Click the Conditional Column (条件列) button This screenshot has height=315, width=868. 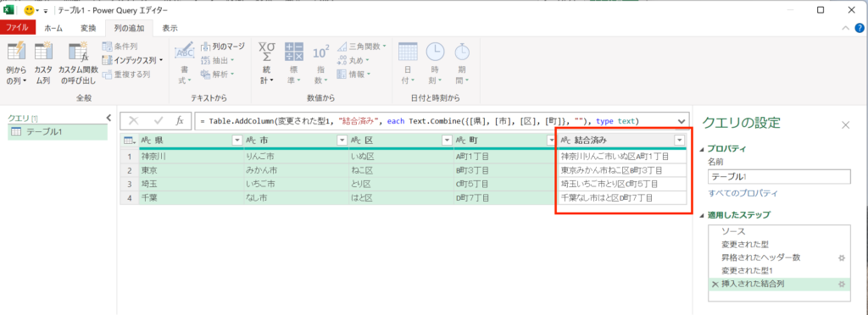coord(120,47)
